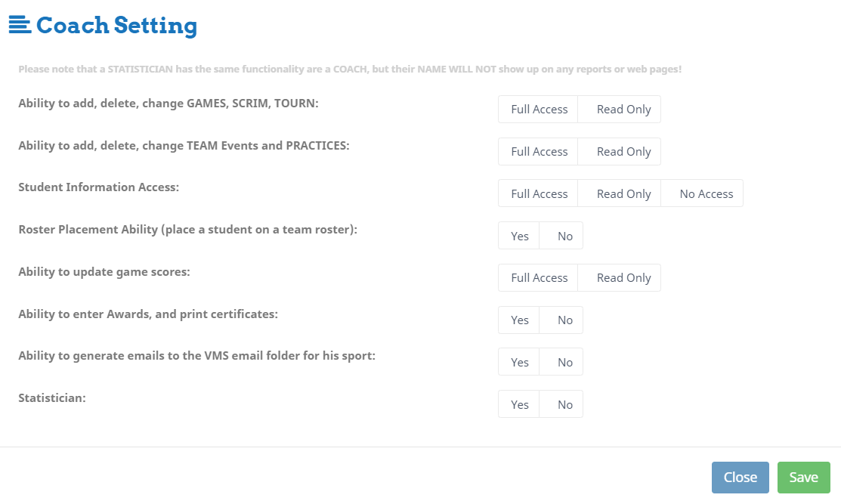This screenshot has height=504, width=841.
Task: Click the Coach Setting list icon
Action: tap(20, 25)
